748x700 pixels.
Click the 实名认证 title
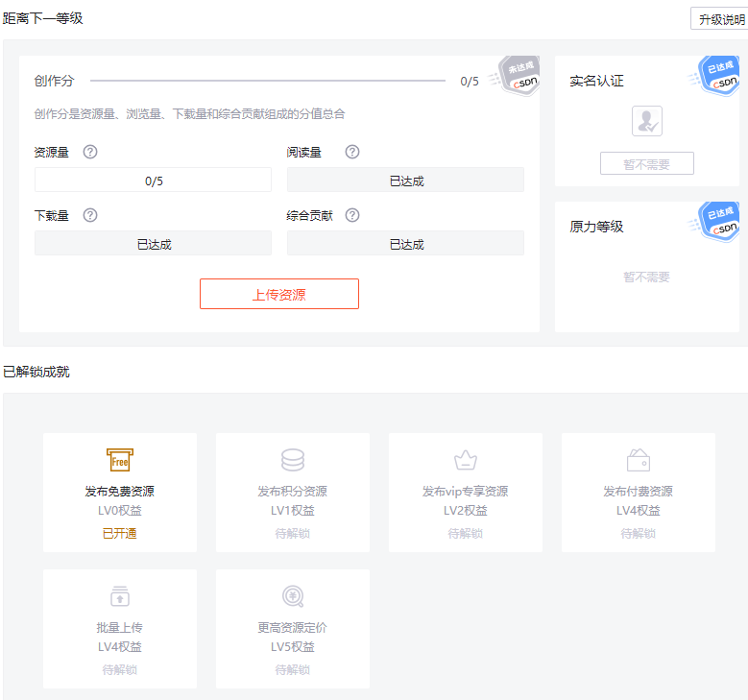[597, 81]
